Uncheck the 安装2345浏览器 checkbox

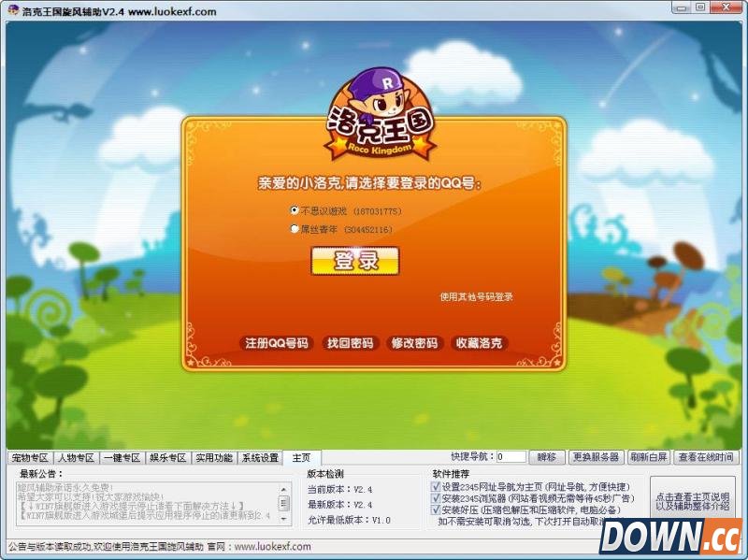tap(436, 498)
